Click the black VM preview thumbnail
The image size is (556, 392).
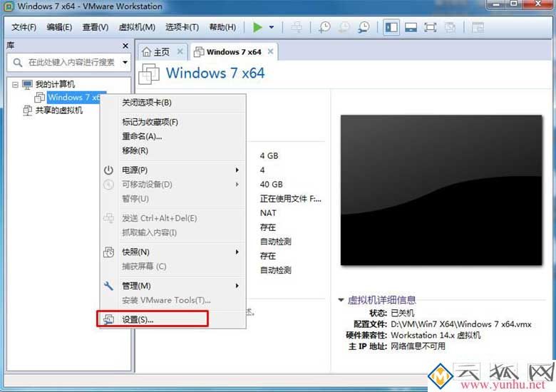tap(441, 190)
